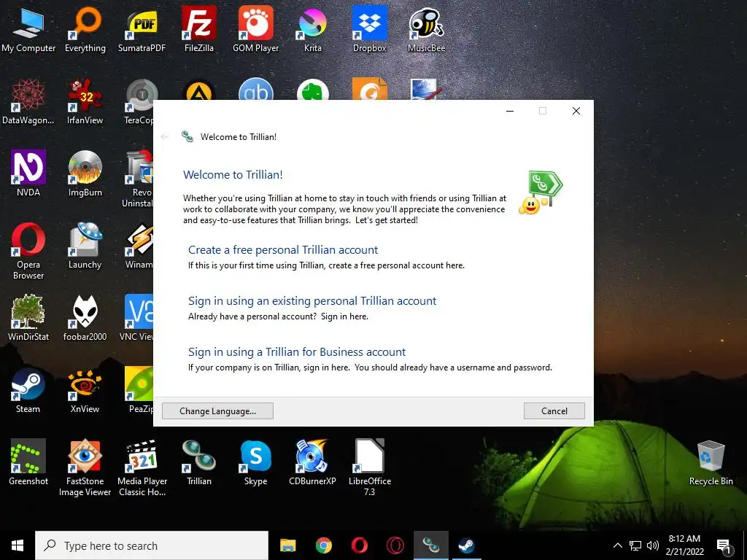Open the outlined Opera GX taskbar icon
This screenshot has width=747, height=560.
(395, 545)
